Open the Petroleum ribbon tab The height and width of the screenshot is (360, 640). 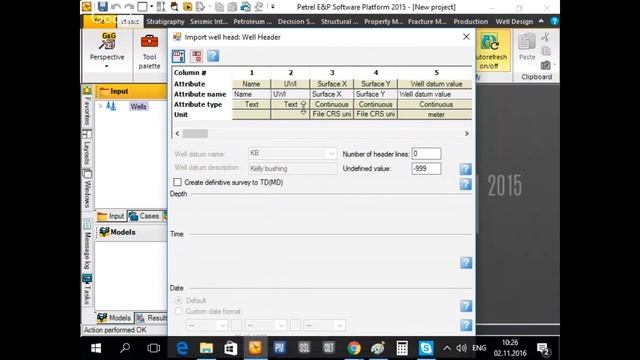point(252,21)
